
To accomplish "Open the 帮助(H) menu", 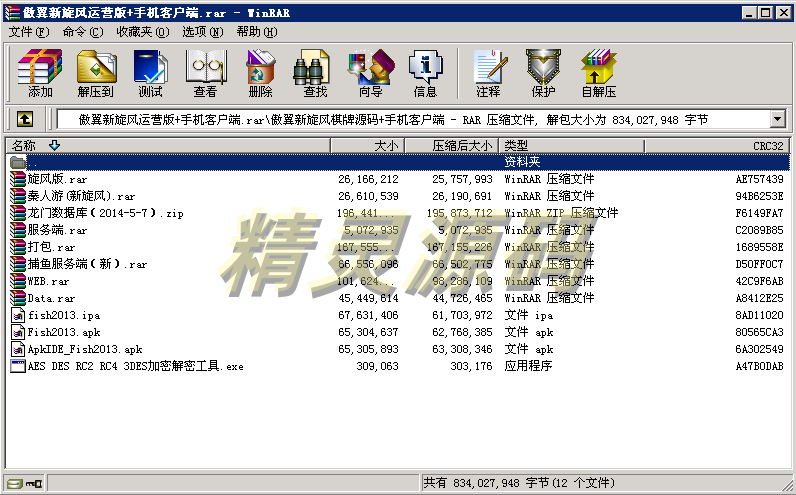I will click(257, 32).
